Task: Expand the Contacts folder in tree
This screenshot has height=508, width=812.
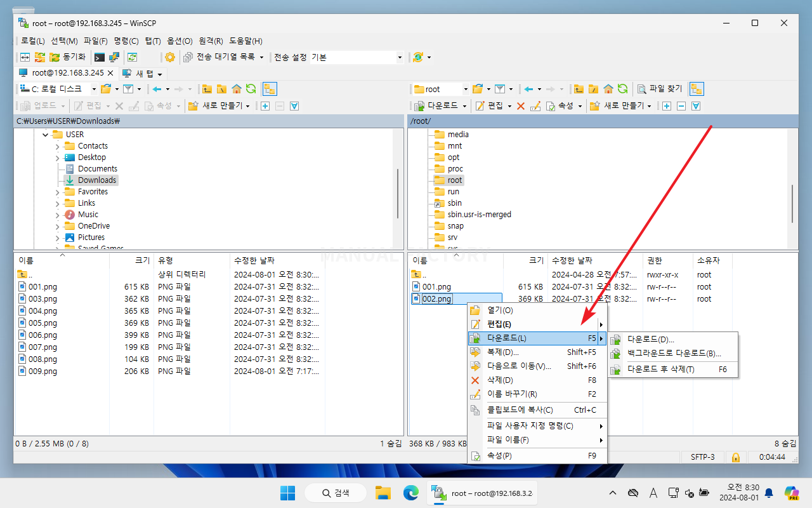Action: [57, 146]
